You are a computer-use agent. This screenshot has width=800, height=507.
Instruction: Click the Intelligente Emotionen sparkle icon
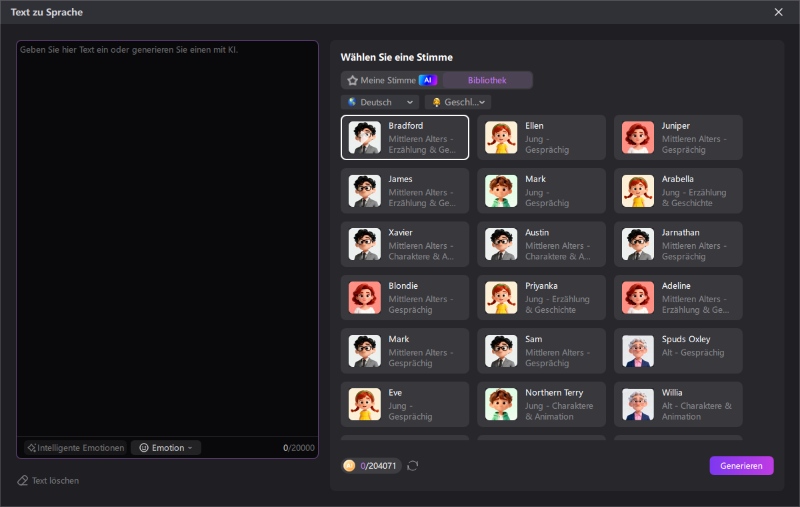pos(32,448)
